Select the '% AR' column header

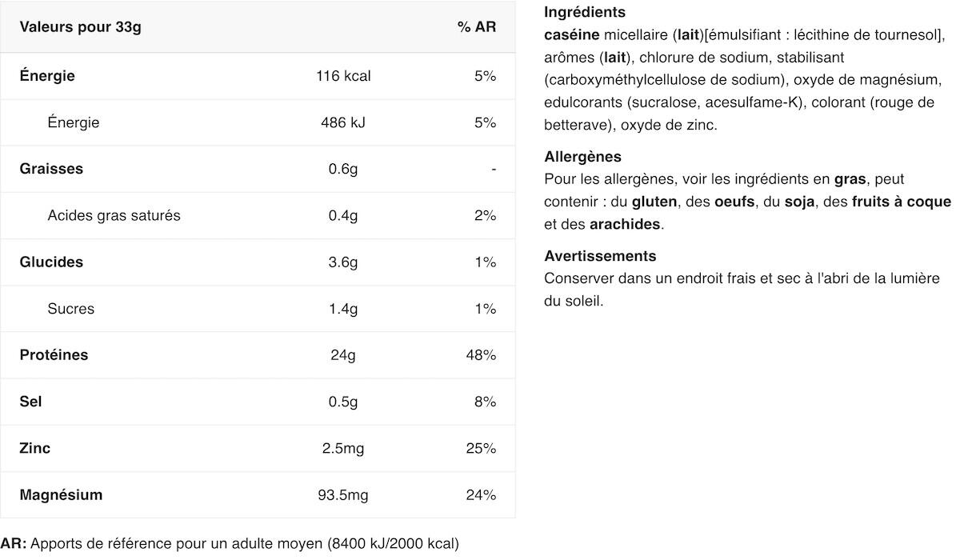tap(477, 27)
